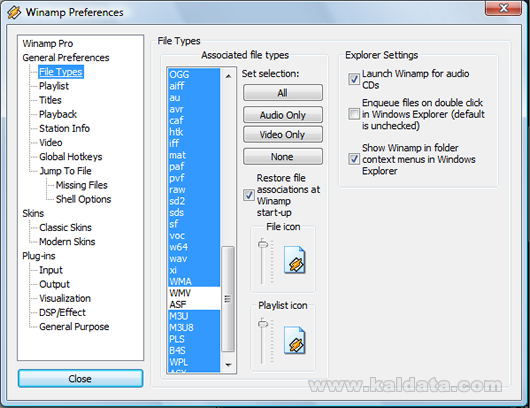Open the Global Hotkeys preferences page
Image resolution: width=530 pixels, height=408 pixels.
tap(71, 157)
